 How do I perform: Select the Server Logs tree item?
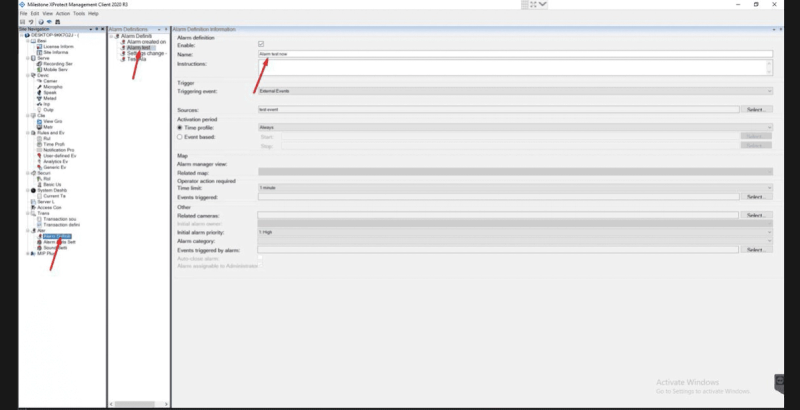coord(46,201)
